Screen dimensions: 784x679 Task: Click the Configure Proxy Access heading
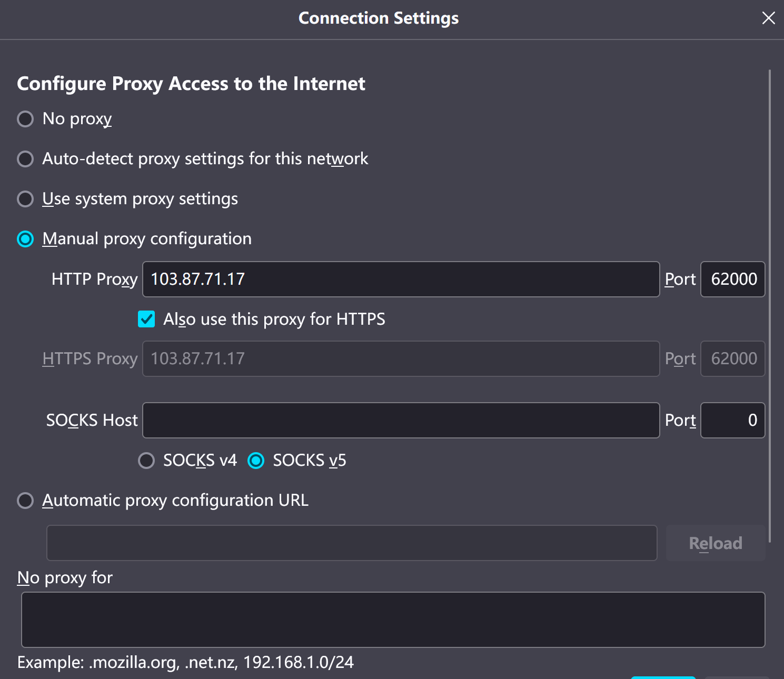point(191,84)
